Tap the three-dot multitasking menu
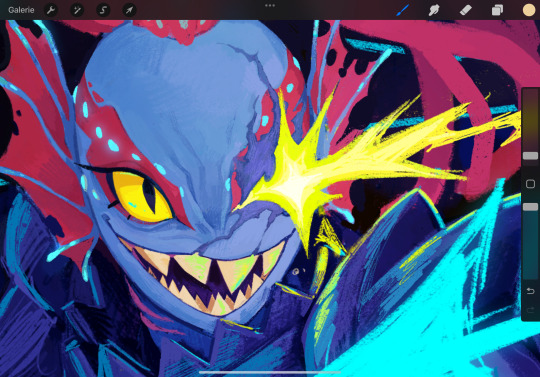 [x=270, y=6]
